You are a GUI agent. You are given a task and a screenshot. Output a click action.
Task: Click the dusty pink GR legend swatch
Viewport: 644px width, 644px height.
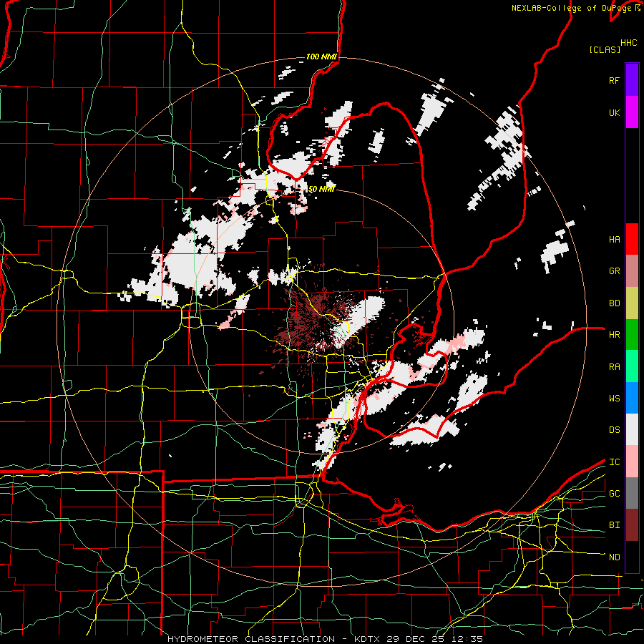[x=632, y=271]
